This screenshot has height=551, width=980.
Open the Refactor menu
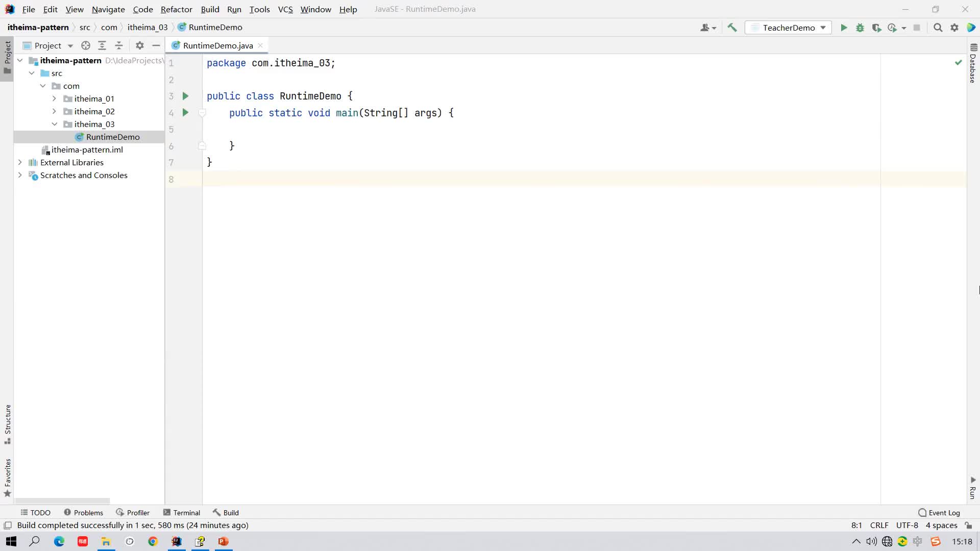[176, 9]
